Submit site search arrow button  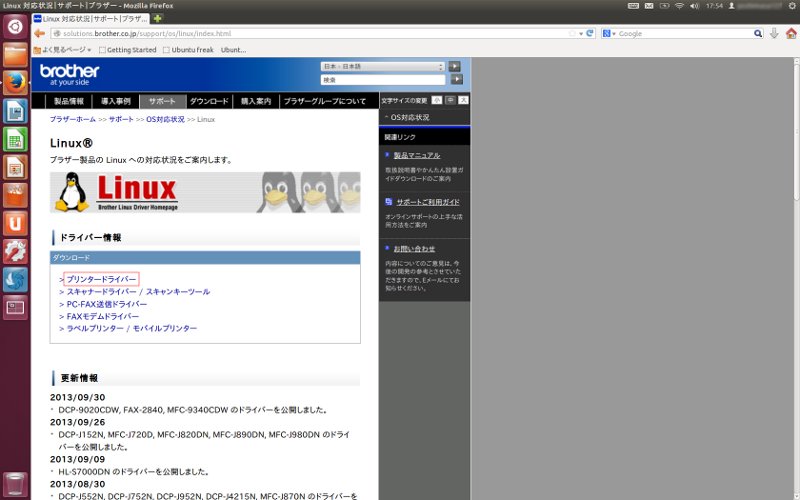pyautogui.click(x=457, y=80)
